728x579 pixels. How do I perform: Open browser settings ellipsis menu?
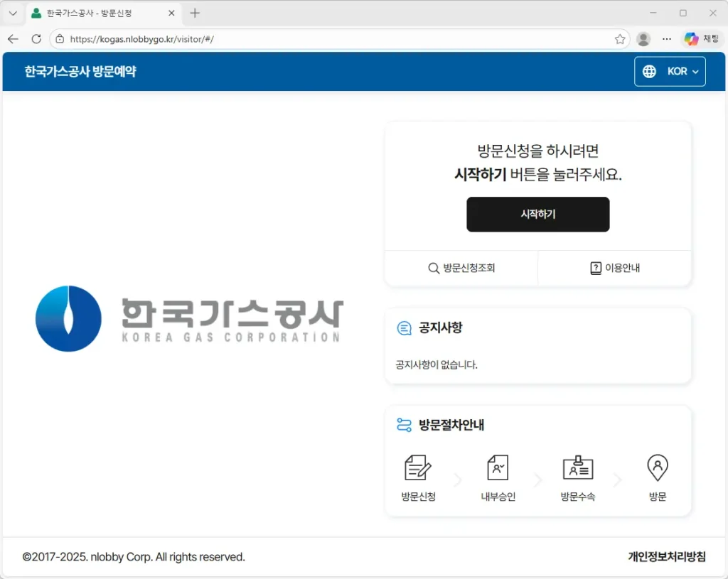666,39
